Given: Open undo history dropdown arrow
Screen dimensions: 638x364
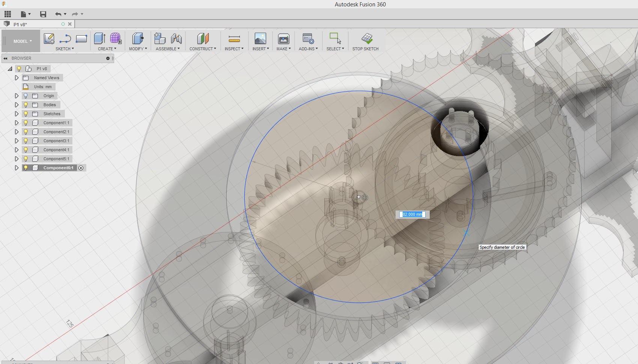Looking at the screenshot, I should pyautogui.click(x=65, y=14).
